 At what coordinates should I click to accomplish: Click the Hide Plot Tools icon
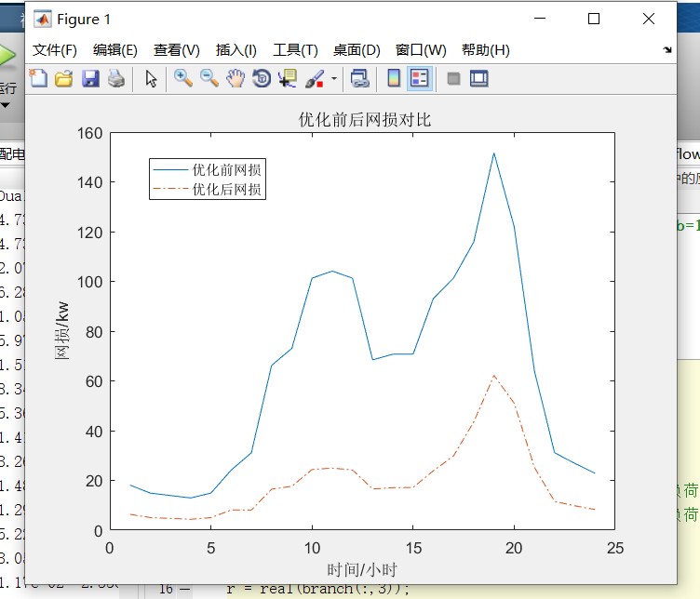click(453, 78)
